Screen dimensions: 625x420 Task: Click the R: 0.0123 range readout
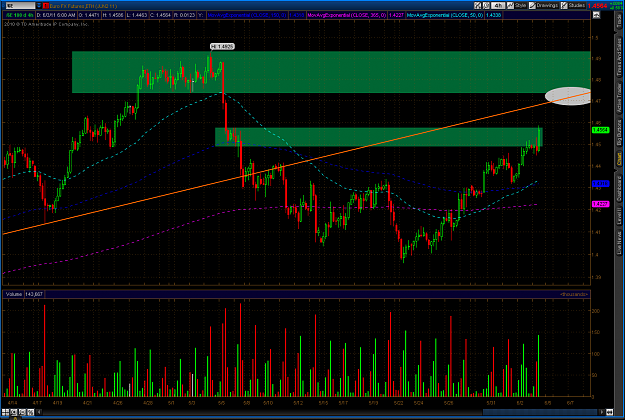[x=184, y=15]
